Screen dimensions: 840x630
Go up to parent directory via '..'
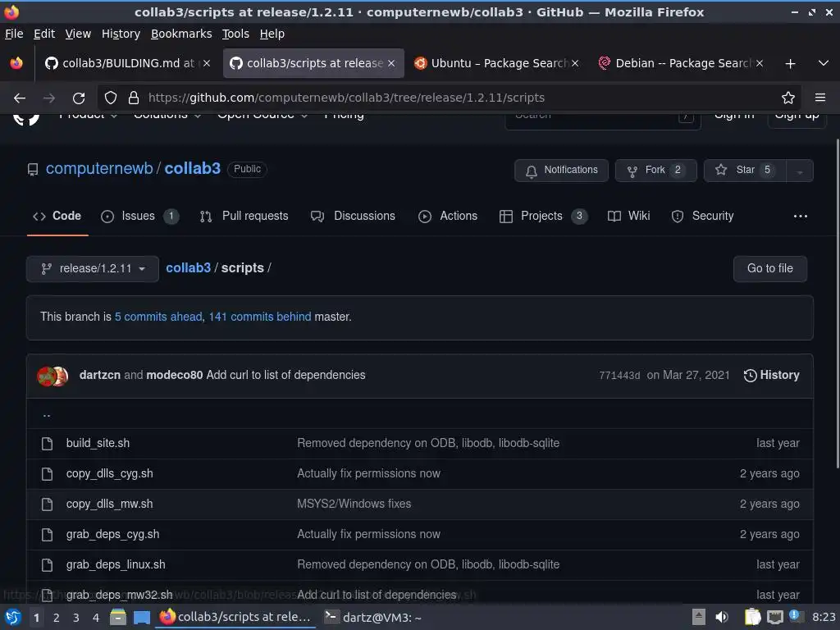[47, 413]
